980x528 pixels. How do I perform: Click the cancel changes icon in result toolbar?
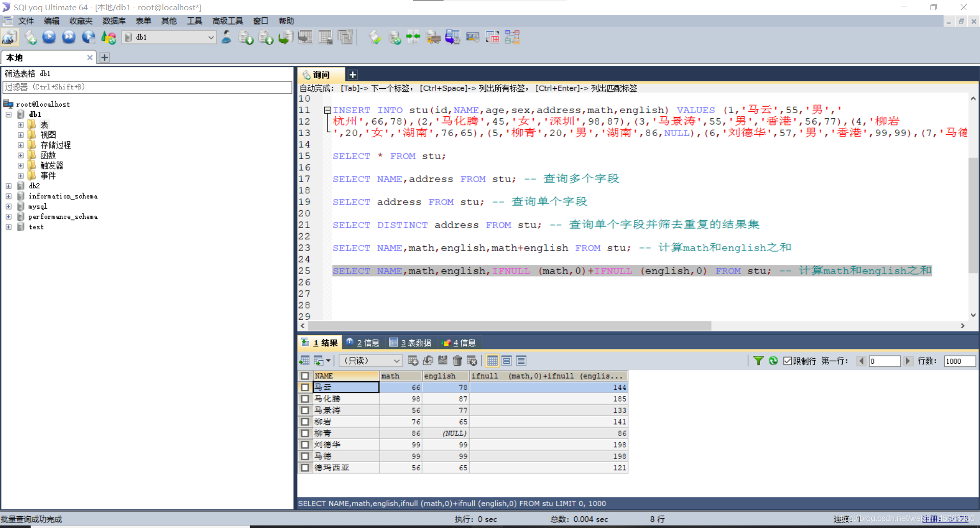[472, 361]
